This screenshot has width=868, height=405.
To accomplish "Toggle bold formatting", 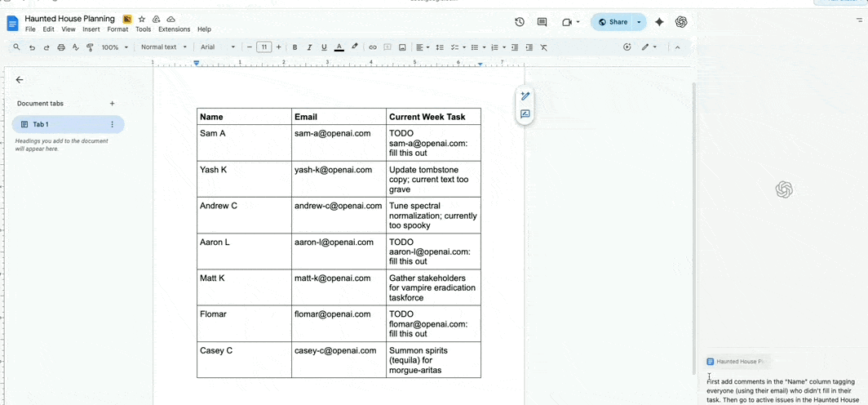I will pyautogui.click(x=295, y=47).
